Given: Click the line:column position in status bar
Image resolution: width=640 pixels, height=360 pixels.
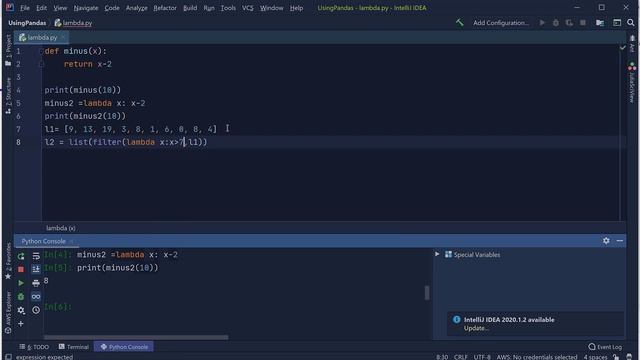Looking at the screenshot, I should pyautogui.click(x=442, y=357).
